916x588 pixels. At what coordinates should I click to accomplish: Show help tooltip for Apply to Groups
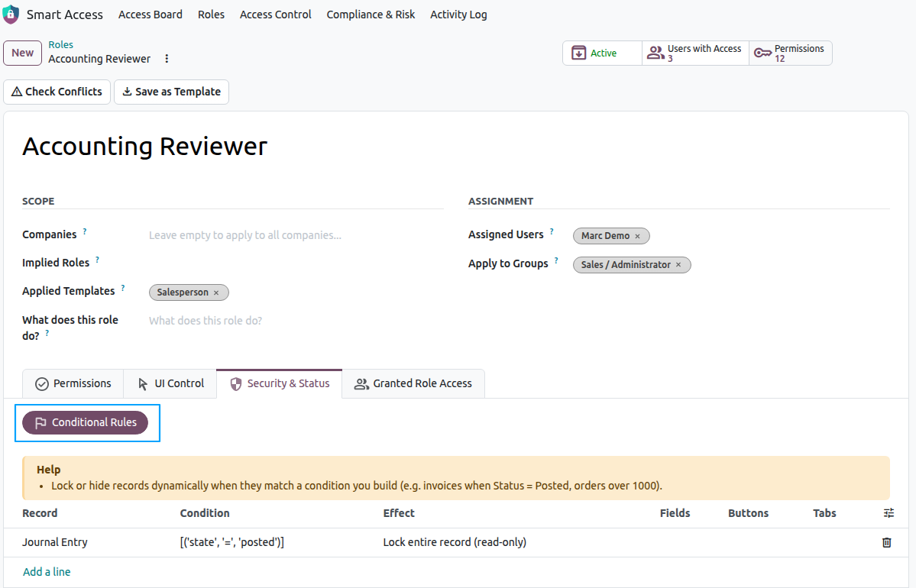(556, 260)
